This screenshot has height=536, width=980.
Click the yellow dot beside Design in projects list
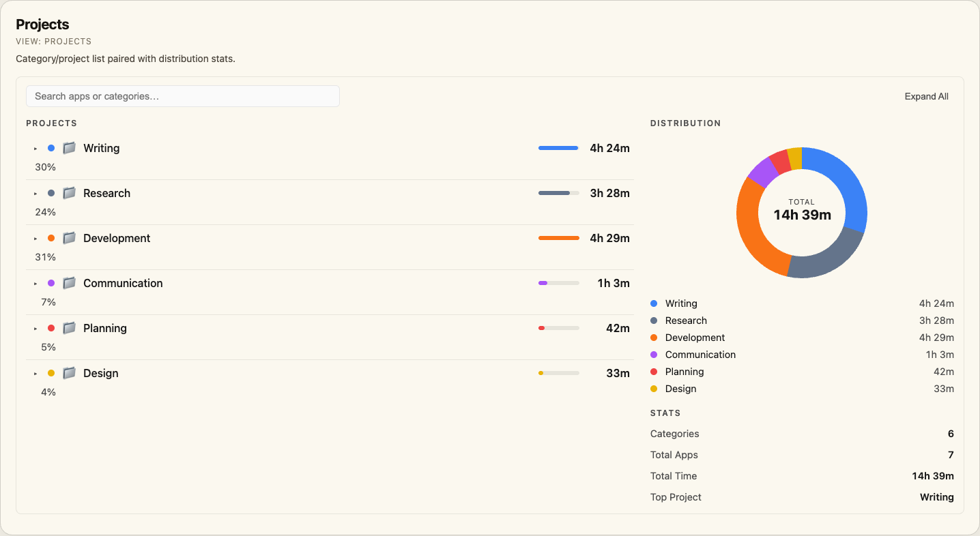pos(51,373)
